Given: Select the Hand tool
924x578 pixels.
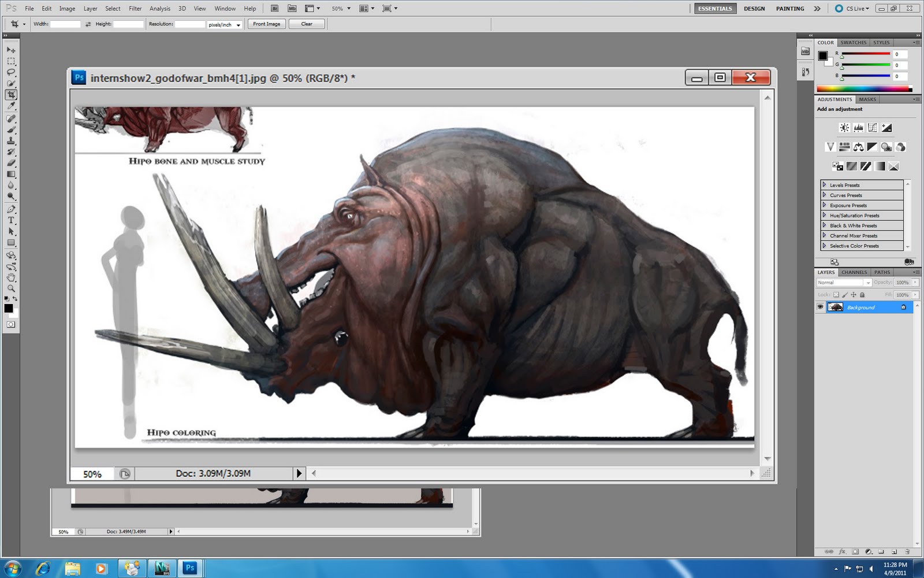Looking at the screenshot, I should coord(11,277).
